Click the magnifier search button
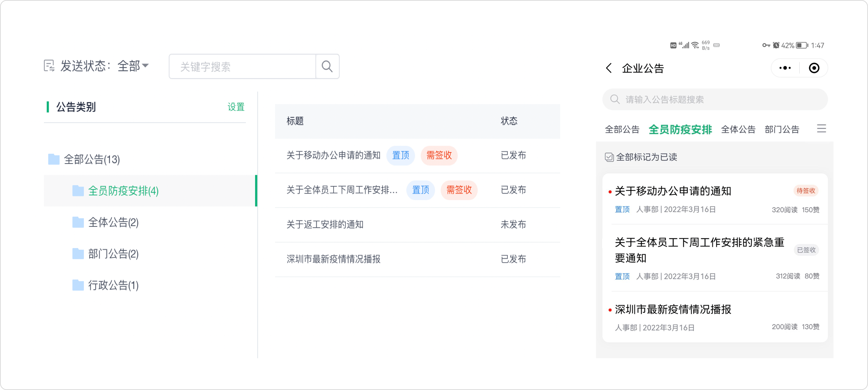 [327, 66]
